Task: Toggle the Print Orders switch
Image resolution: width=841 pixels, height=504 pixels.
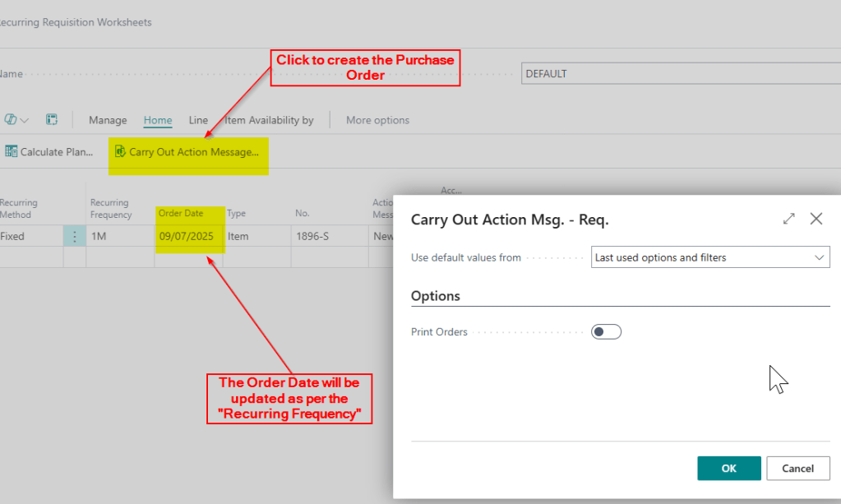Action: pyautogui.click(x=606, y=332)
